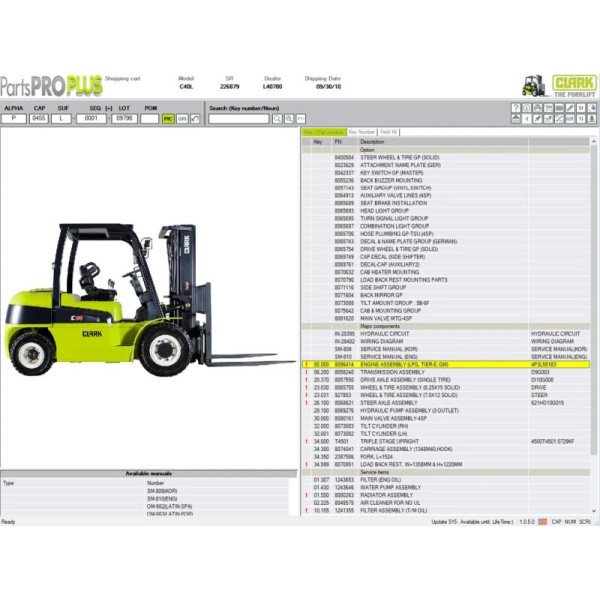Switch to the Key Number tab
The width and height of the screenshot is (600, 600).
pyautogui.click(x=362, y=132)
